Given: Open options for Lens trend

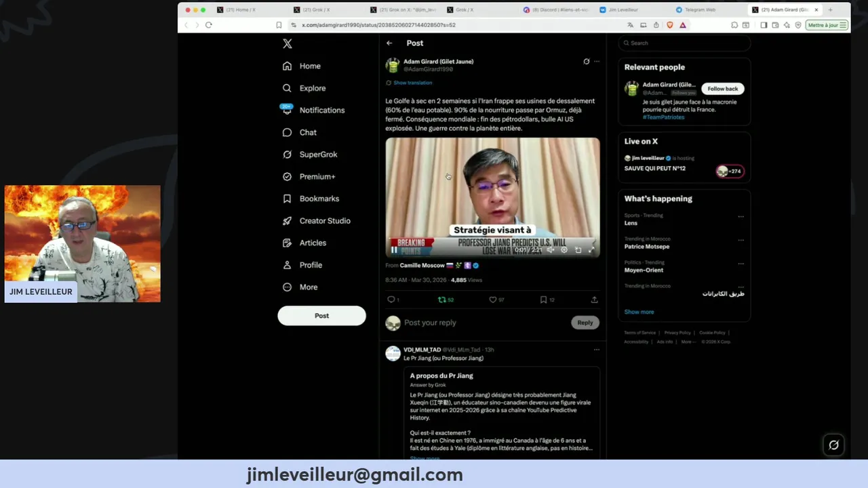Looking at the screenshot, I should coord(741,217).
